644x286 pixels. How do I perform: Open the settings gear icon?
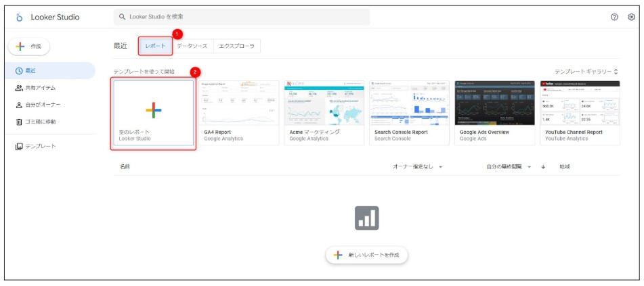click(x=632, y=17)
